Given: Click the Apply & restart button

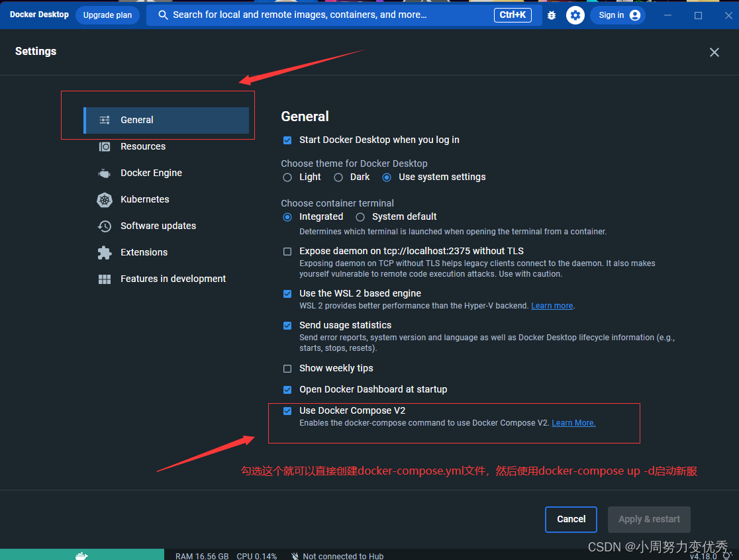Looking at the screenshot, I should pyautogui.click(x=649, y=520).
